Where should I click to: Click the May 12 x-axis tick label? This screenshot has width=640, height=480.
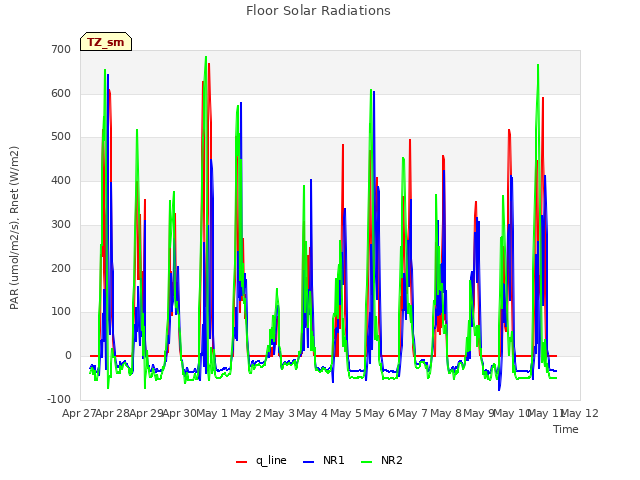(580, 413)
